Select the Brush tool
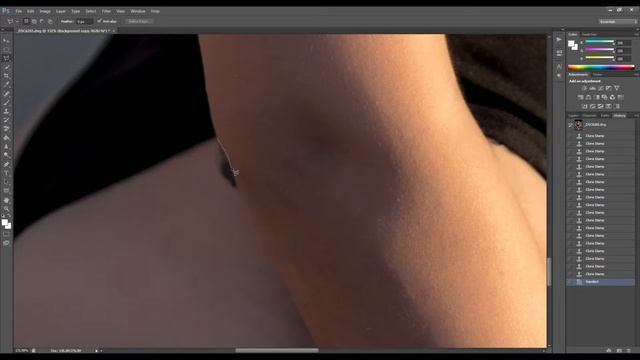Image resolution: width=640 pixels, height=360 pixels. [x=6, y=102]
